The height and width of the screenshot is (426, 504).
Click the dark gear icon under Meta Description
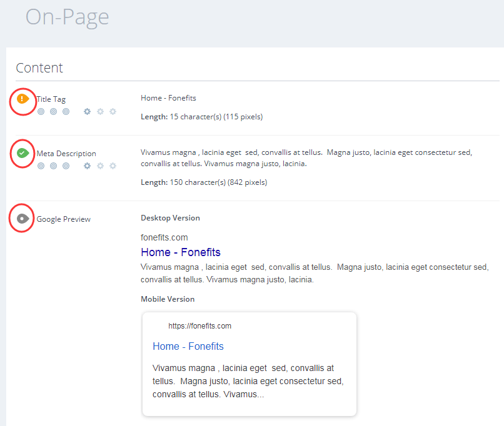point(88,166)
